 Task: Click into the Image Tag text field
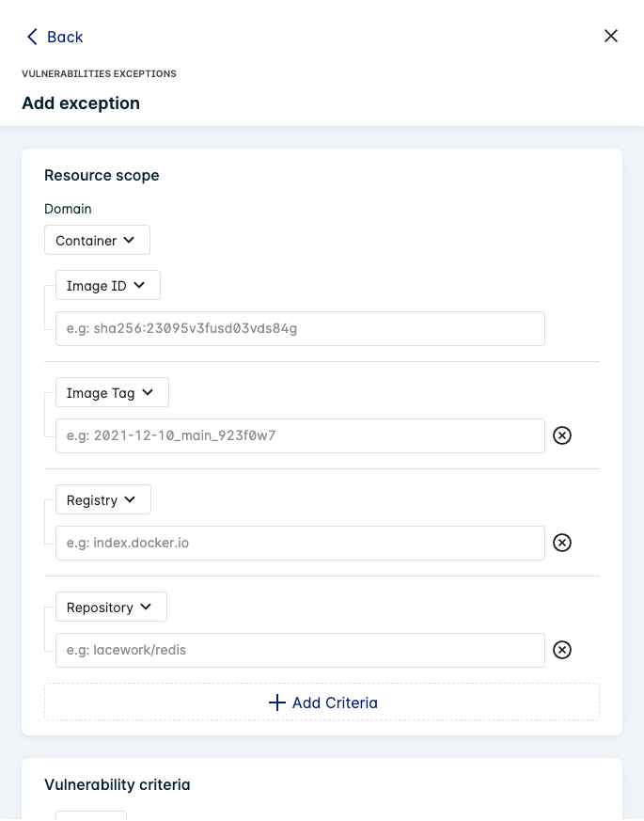300,435
